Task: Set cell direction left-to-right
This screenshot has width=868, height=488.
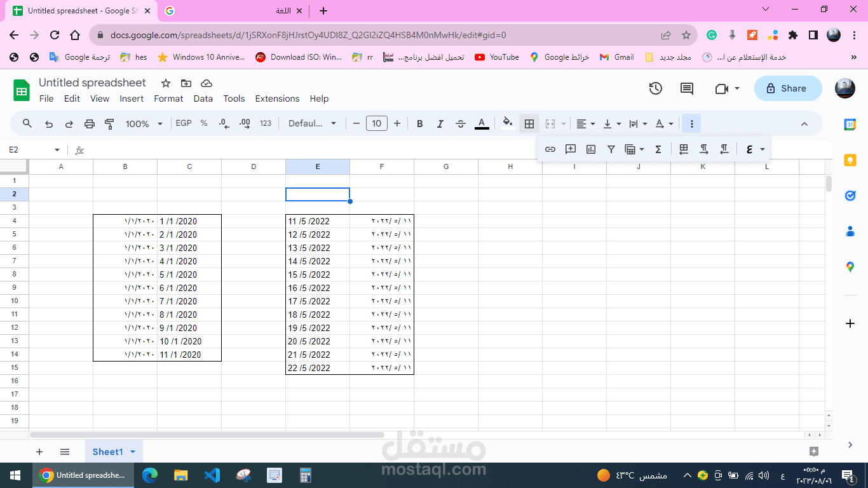Action: pyautogui.click(x=704, y=149)
